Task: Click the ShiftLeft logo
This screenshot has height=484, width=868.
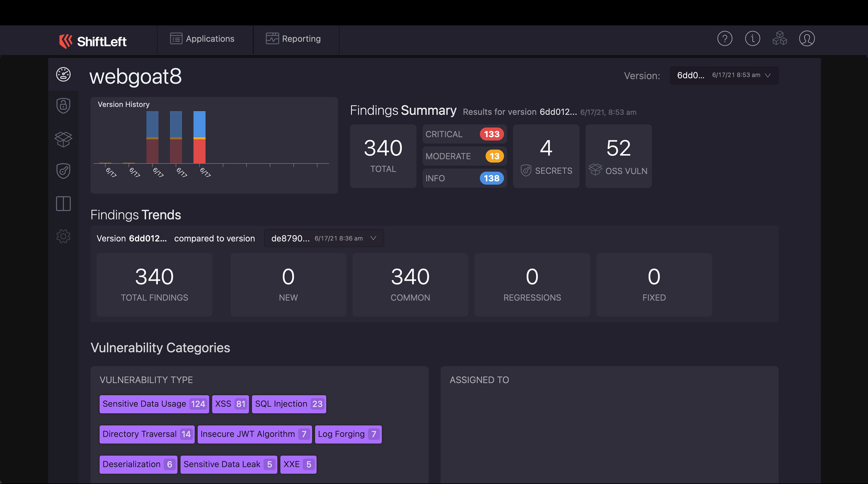Action: point(93,41)
